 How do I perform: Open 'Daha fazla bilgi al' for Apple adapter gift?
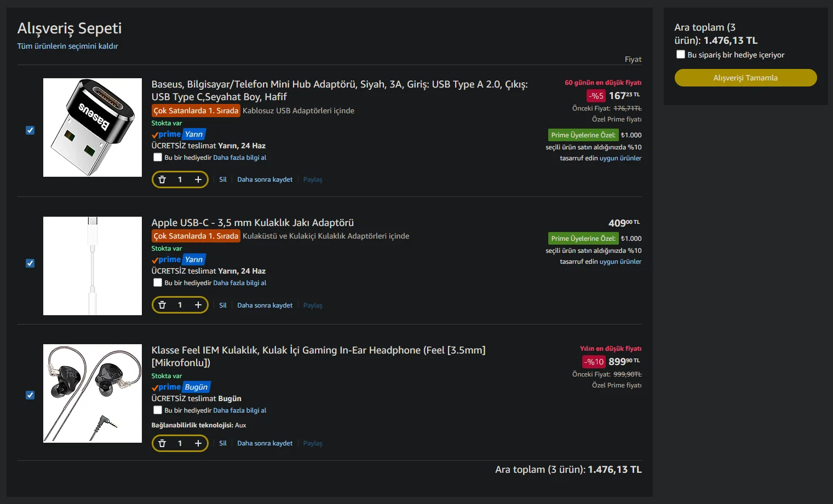point(240,283)
